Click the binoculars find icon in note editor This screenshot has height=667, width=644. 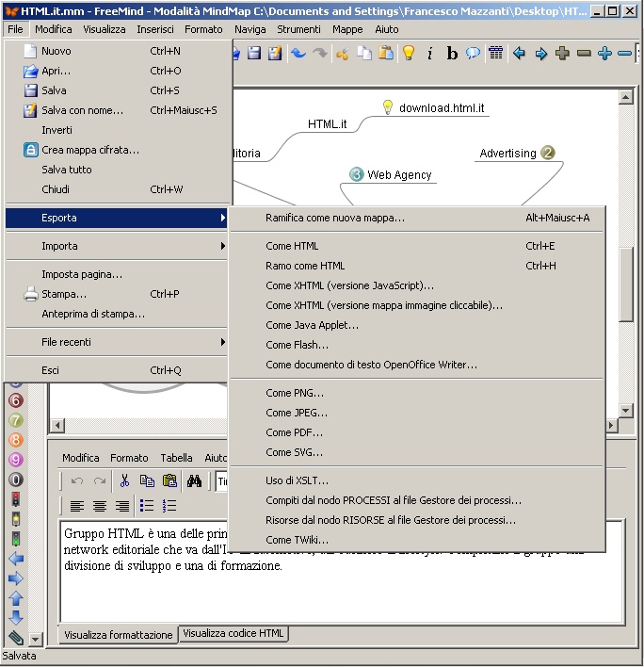(x=194, y=480)
